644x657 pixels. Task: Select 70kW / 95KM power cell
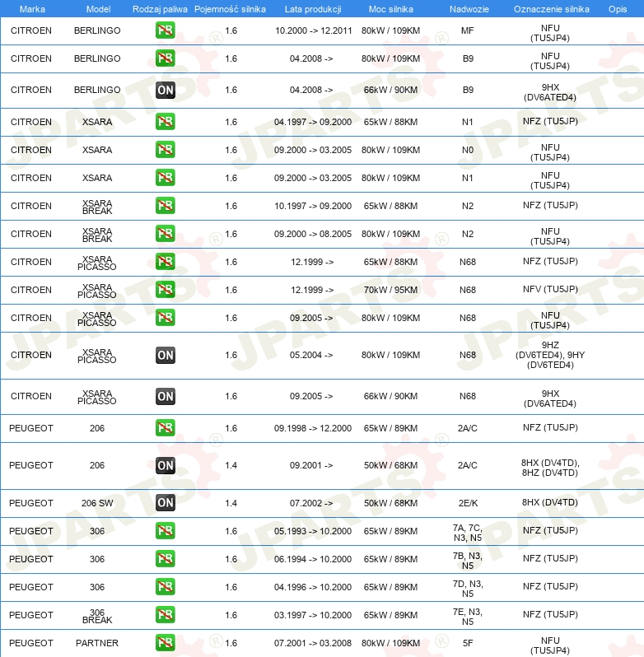tap(390, 290)
